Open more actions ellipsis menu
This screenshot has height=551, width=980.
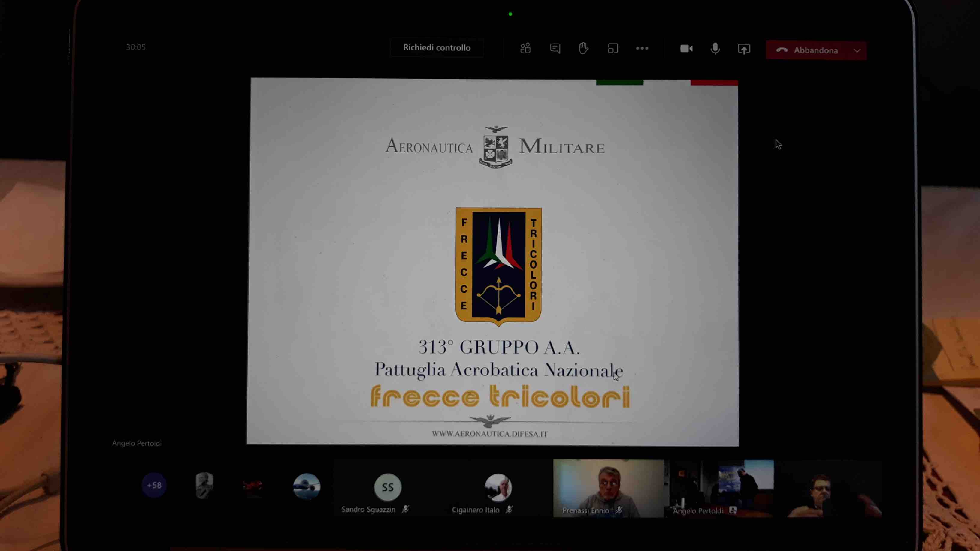tap(642, 48)
